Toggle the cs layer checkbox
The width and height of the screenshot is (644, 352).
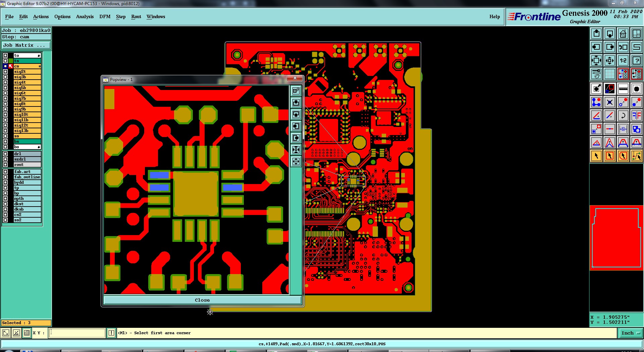(x=5, y=66)
